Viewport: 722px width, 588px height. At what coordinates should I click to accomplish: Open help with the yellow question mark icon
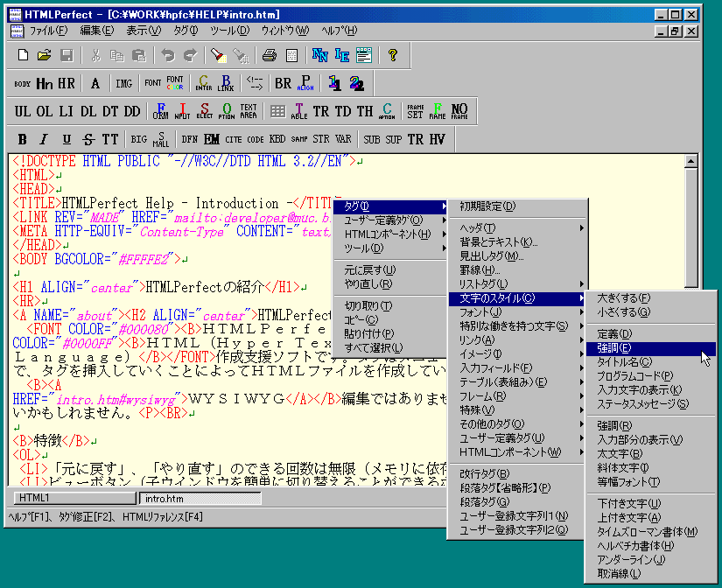(393, 55)
